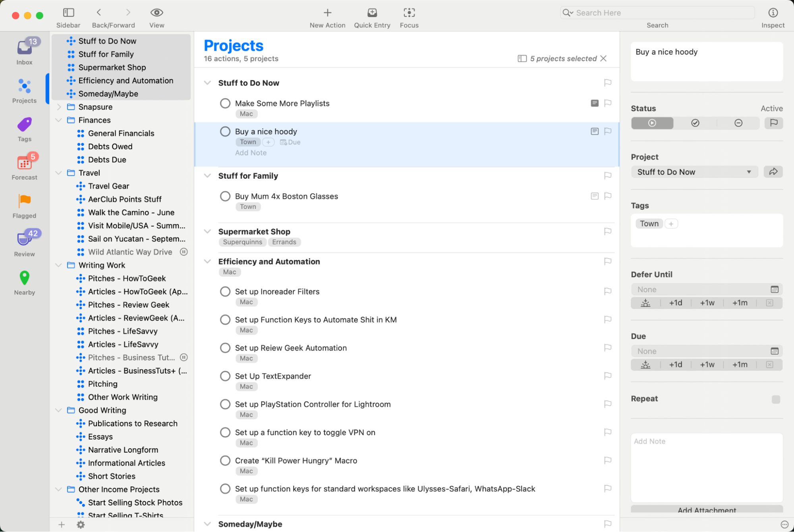Click the Quick Entry toolbar item
Image resolution: width=794 pixels, height=532 pixels.
coord(372,16)
